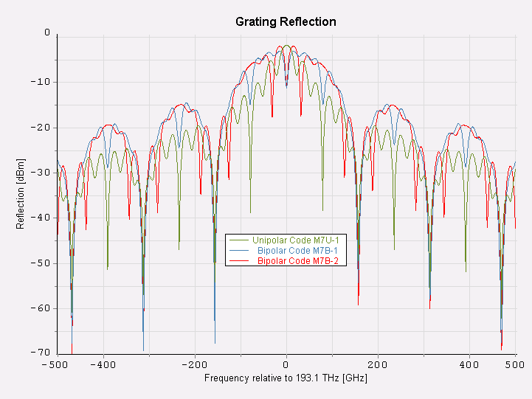
Task: Click the −200 tick label on x-axis
Action: [194, 364]
